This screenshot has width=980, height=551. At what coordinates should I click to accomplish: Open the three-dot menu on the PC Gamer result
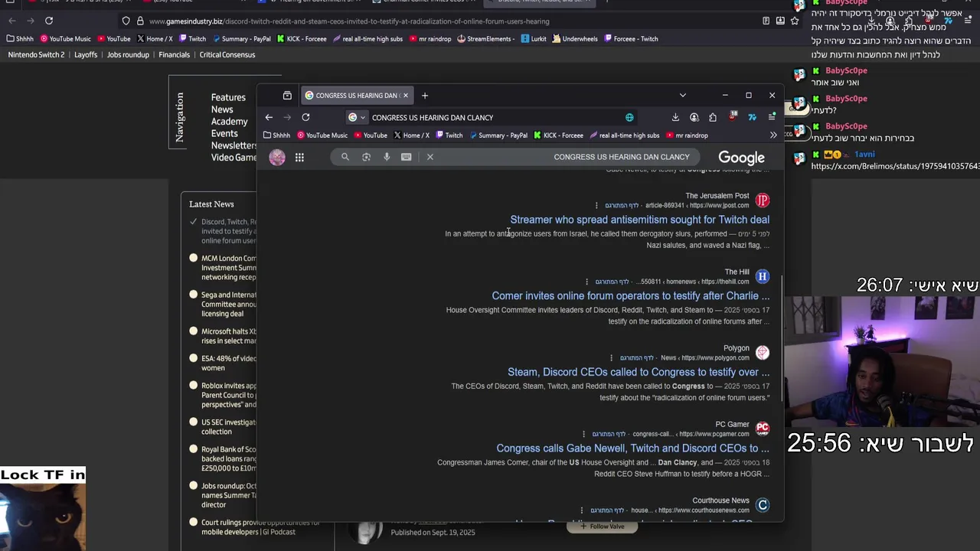tap(583, 434)
